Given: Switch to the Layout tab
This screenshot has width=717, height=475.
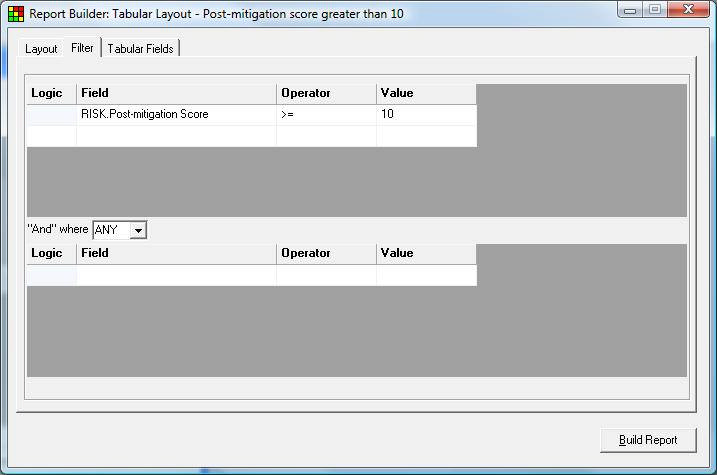Looking at the screenshot, I should [41, 49].
